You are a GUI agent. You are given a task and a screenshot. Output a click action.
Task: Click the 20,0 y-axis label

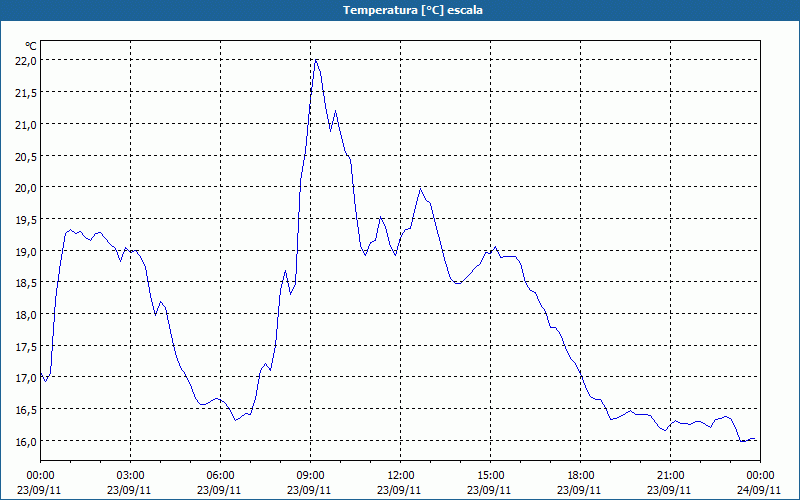tap(26, 188)
